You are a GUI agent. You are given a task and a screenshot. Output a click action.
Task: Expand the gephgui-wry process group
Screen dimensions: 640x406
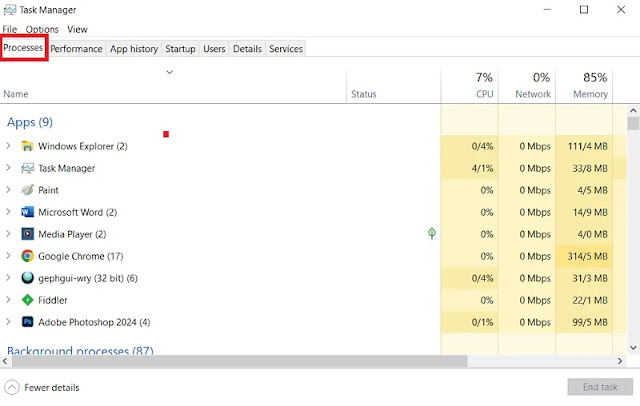pyautogui.click(x=8, y=278)
